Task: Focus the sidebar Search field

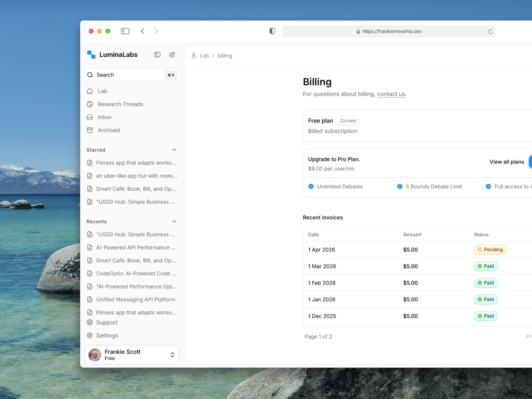Action: tap(132, 75)
